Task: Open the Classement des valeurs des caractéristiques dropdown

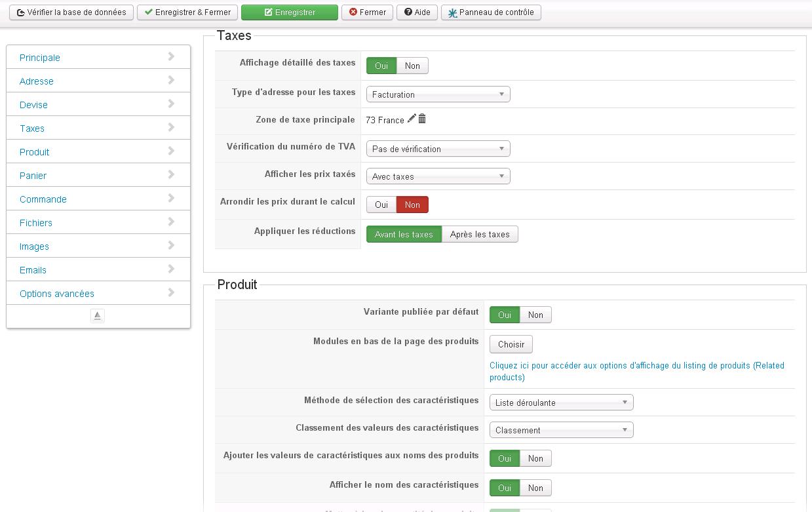Action: (x=561, y=430)
